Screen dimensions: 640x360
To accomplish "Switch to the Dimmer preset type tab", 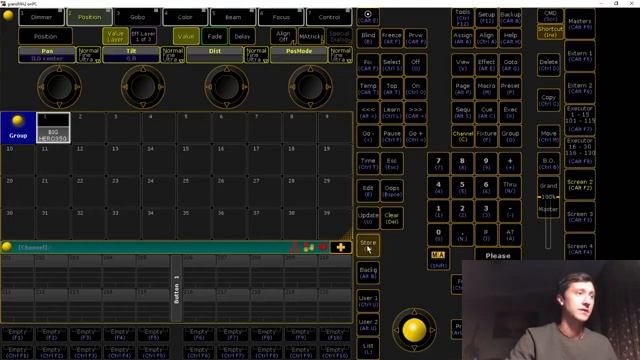I will (41, 17).
